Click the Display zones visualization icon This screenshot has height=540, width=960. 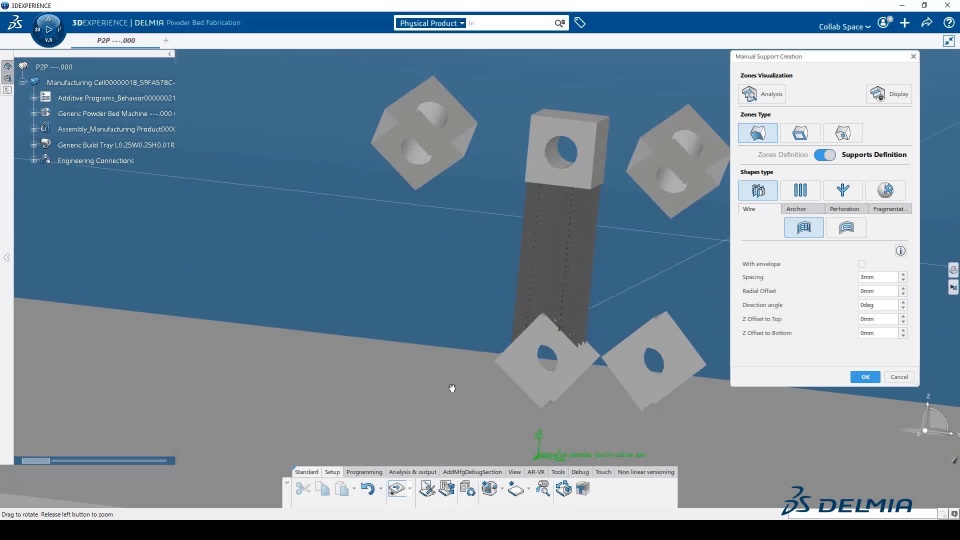coord(877,94)
